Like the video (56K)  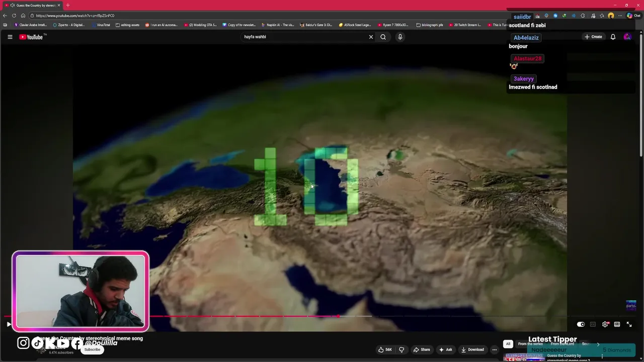coord(385,349)
